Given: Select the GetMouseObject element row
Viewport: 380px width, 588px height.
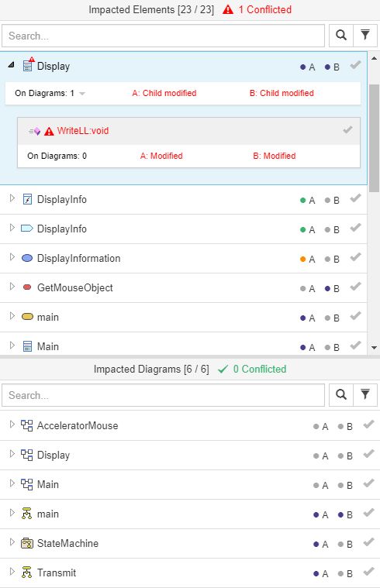Looking at the screenshot, I should click(183, 288).
